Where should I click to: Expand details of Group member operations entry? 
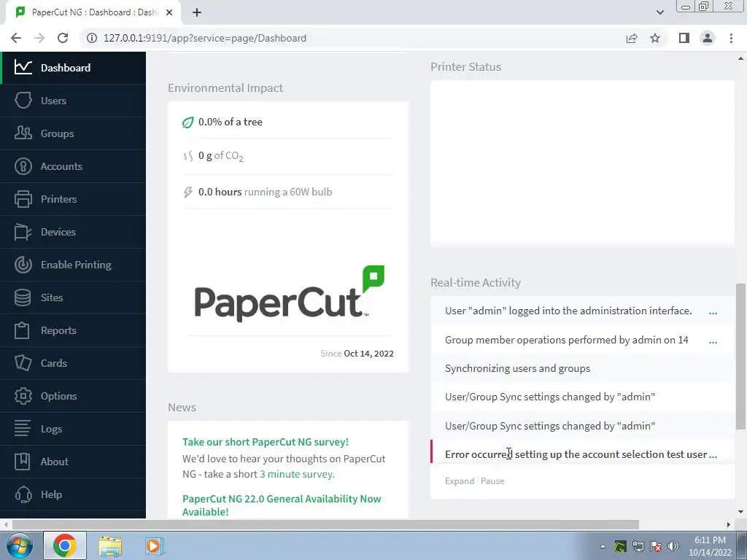tap(713, 342)
